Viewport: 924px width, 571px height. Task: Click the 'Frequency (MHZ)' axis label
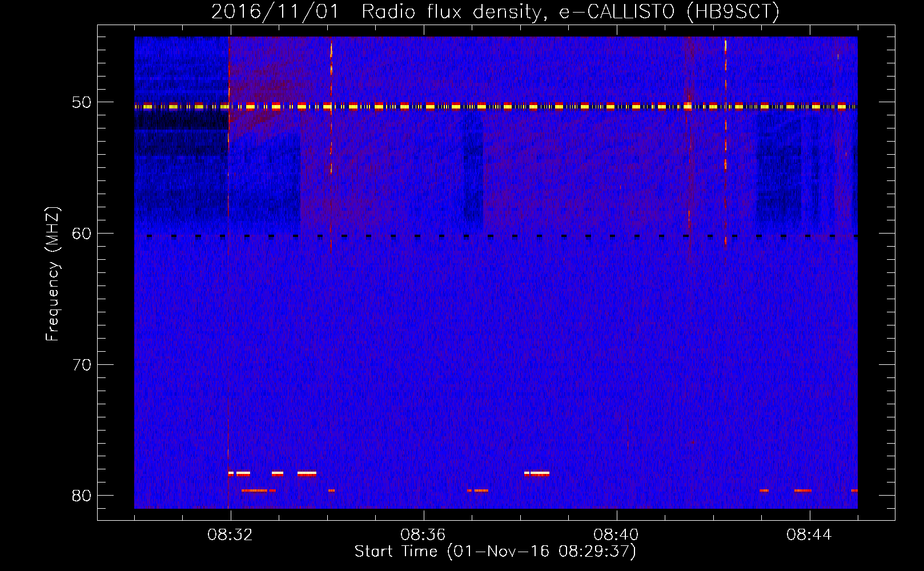pyautogui.click(x=53, y=274)
